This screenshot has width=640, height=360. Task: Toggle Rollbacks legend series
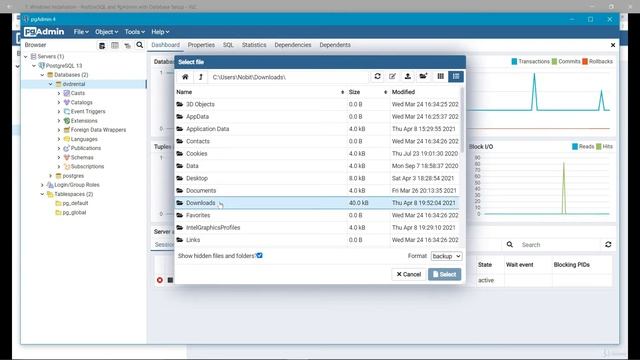[597, 61]
